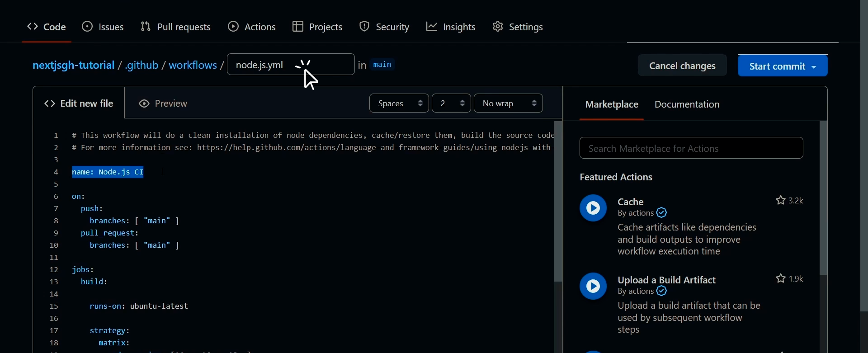Viewport: 868px width, 353px height.
Task: Select the Edit new file tab
Action: pos(79,104)
